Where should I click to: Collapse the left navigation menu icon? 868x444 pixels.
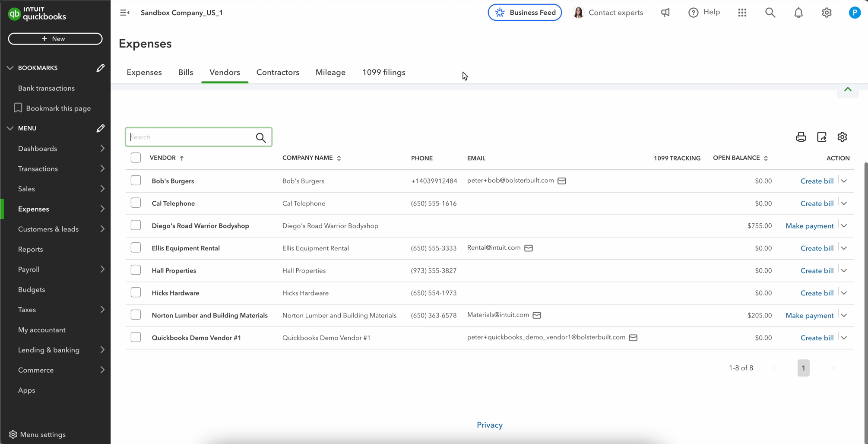125,13
